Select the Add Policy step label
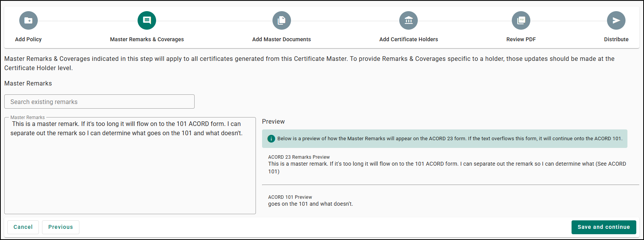The image size is (644, 240). click(x=29, y=39)
